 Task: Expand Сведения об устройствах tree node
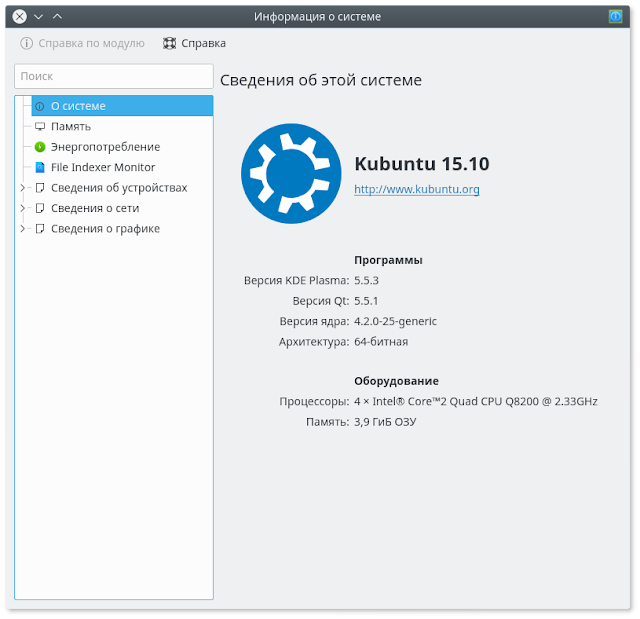point(23,188)
